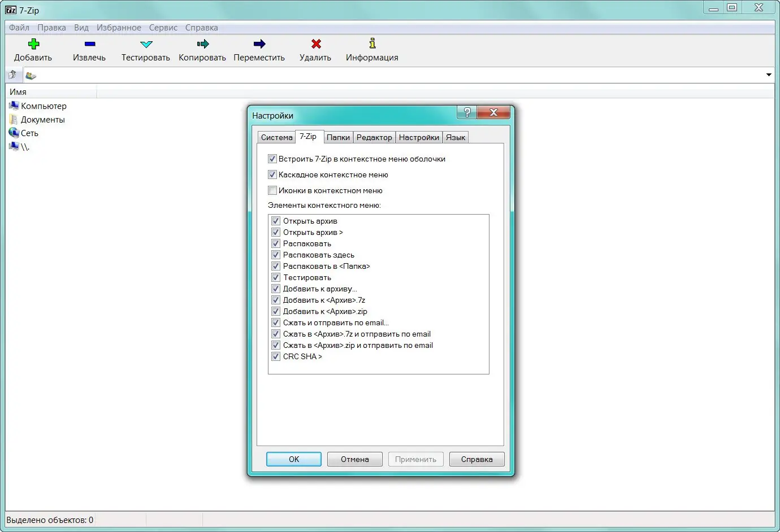Screen dimensions: 780x532
Task: Uncheck Сжать в <Архив>.7z и отправить по email
Action: pyautogui.click(x=276, y=334)
